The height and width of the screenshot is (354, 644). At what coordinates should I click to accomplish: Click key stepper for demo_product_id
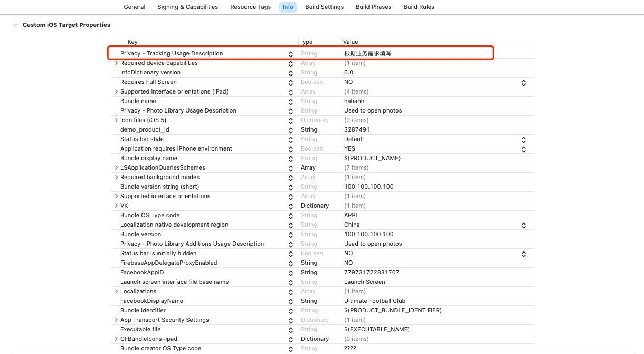pos(291,130)
